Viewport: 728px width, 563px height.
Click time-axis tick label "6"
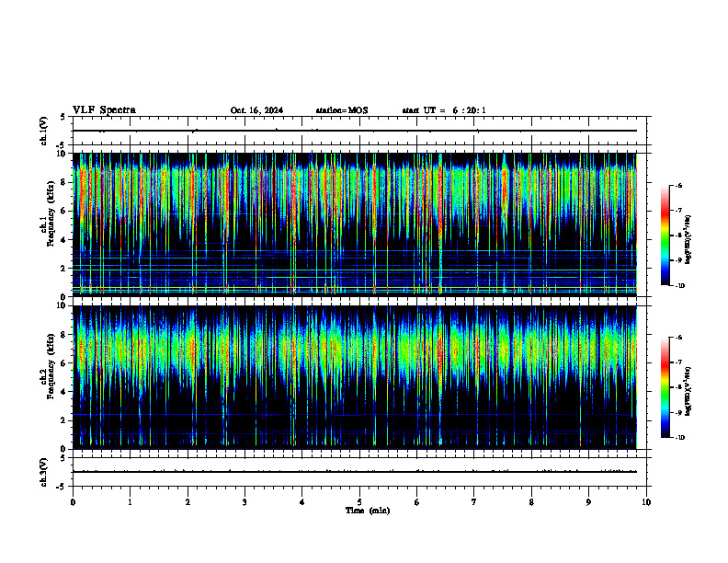tap(417, 502)
